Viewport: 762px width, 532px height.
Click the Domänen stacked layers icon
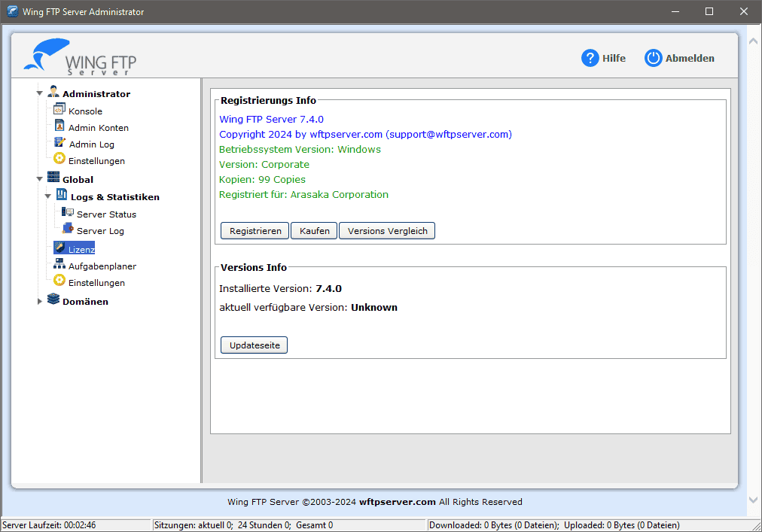(x=53, y=299)
